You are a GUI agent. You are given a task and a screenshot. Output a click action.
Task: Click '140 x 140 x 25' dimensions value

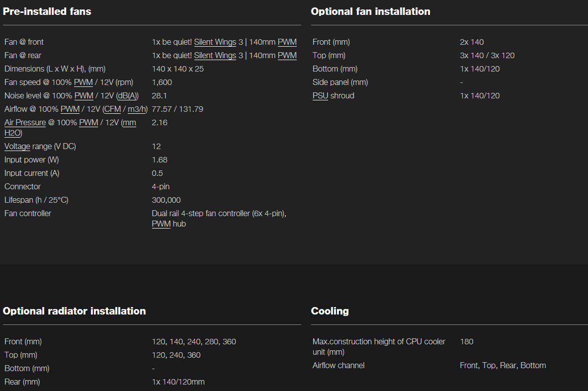tap(178, 69)
